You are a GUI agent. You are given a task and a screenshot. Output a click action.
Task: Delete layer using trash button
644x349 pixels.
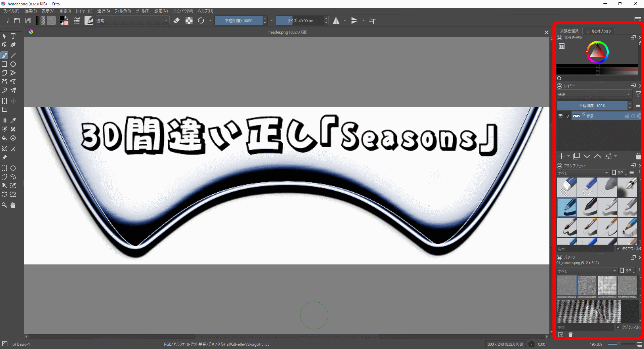coord(638,156)
